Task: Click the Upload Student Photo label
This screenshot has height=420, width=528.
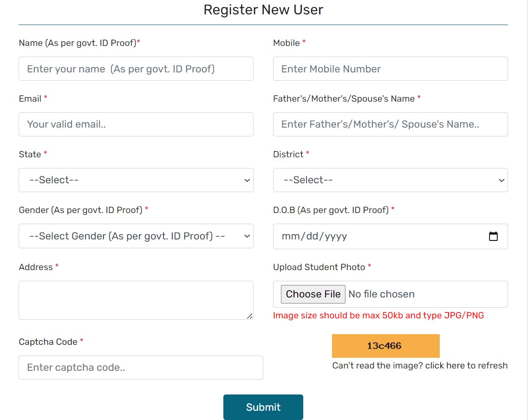Action: point(319,267)
